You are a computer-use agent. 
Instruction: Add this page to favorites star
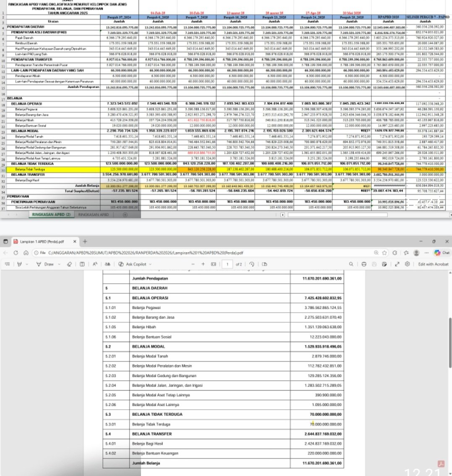[385, 253]
